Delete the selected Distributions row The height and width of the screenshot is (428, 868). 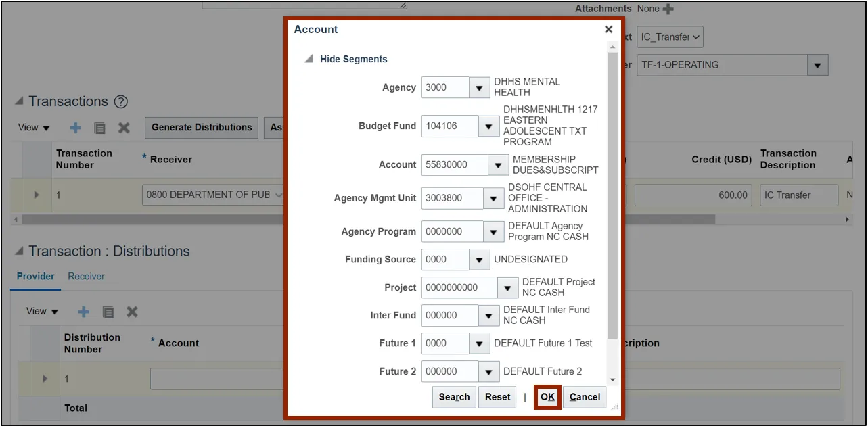(133, 312)
